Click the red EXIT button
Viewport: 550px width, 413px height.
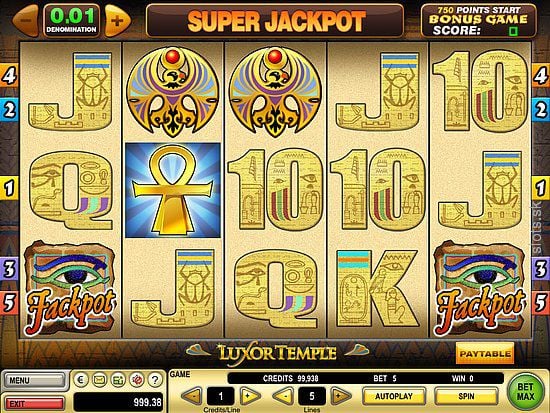tap(34, 404)
